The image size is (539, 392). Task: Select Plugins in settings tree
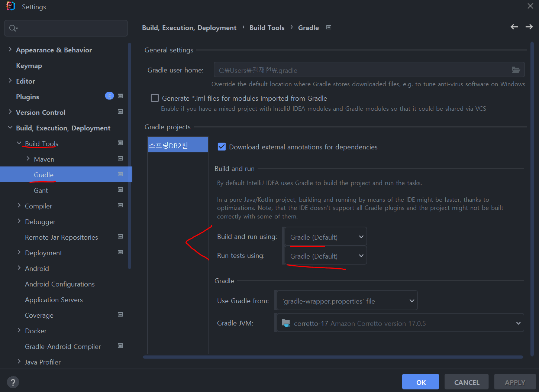pos(28,97)
